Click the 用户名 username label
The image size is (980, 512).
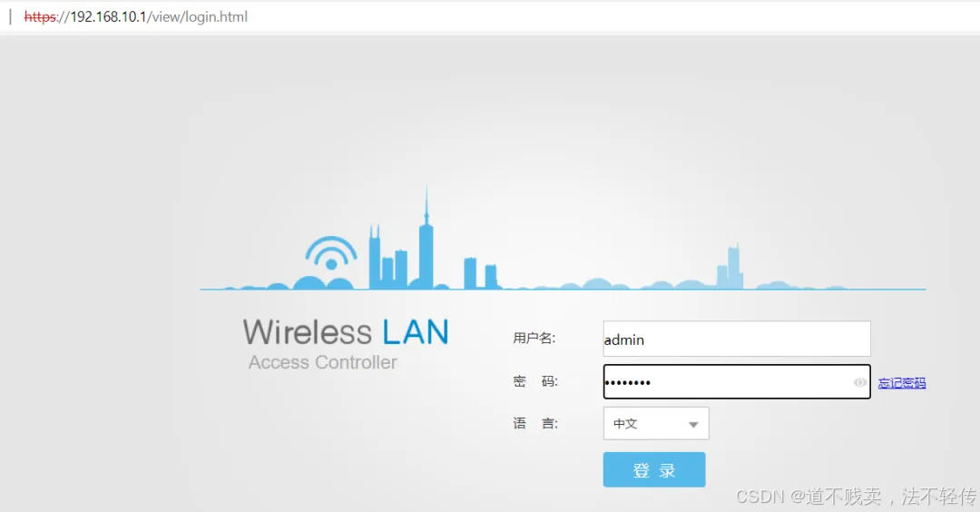pos(534,339)
